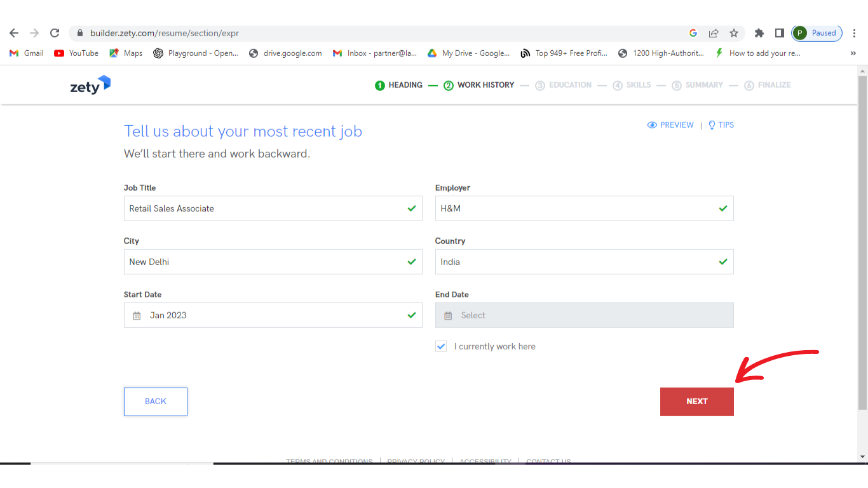Screen dimensions: 868x488
Task: Toggle the browser side panel icon
Action: point(779,33)
